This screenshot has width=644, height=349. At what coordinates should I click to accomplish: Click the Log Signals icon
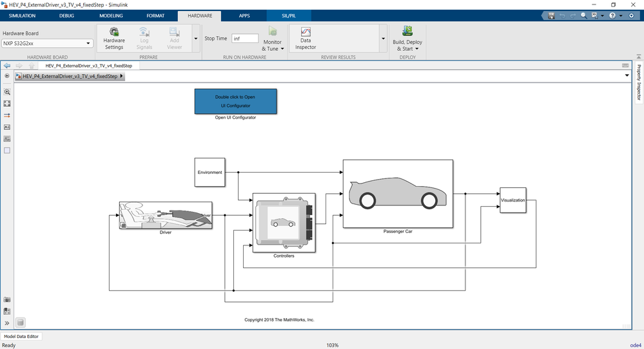144,32
